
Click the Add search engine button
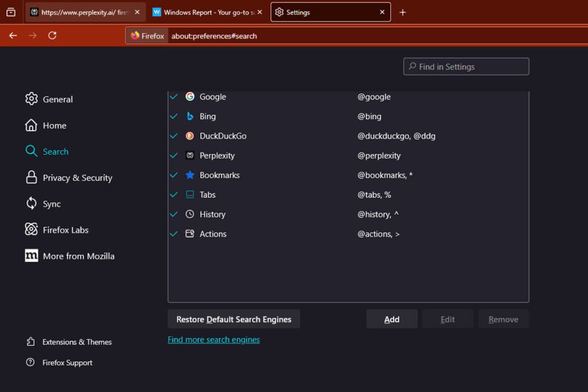pos(392,319)
